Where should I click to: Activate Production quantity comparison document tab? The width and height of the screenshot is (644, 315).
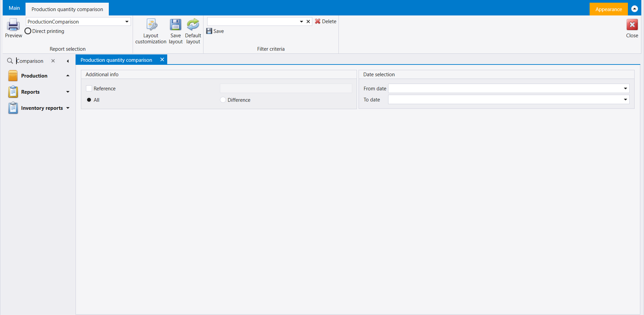(x=116, y=60)
